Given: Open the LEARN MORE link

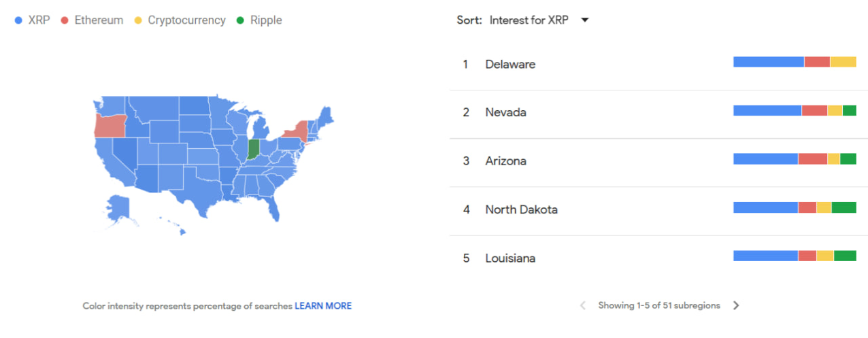Looking at the screenshot, I should 323,306.
